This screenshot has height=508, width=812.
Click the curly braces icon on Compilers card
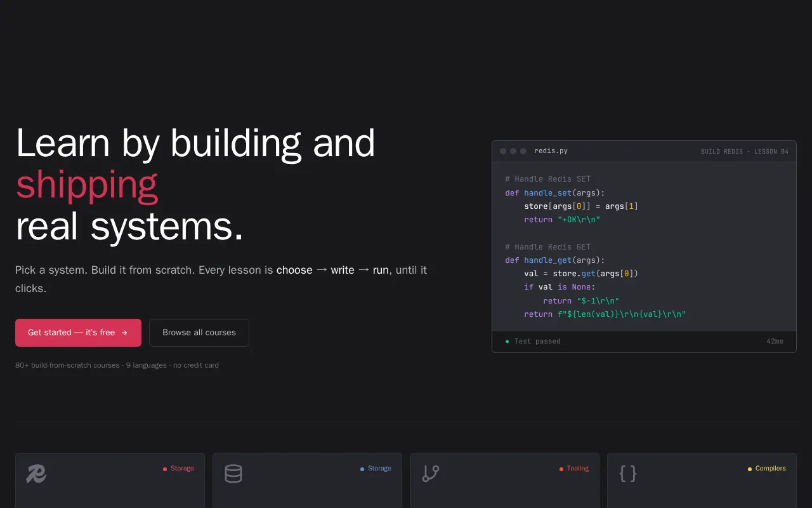click(628, 474)
